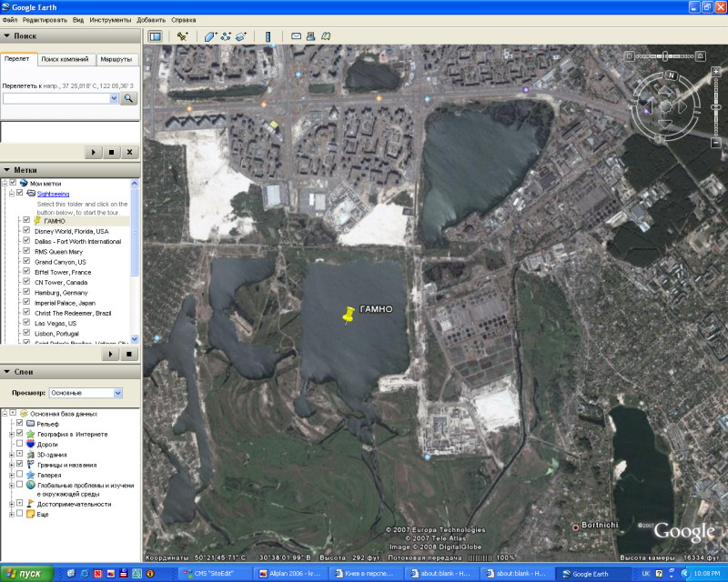This screenshot has height=582, width=728.
Task: Toggle Disney World, Florida, USA checkbox
Action: pos(26,231)
